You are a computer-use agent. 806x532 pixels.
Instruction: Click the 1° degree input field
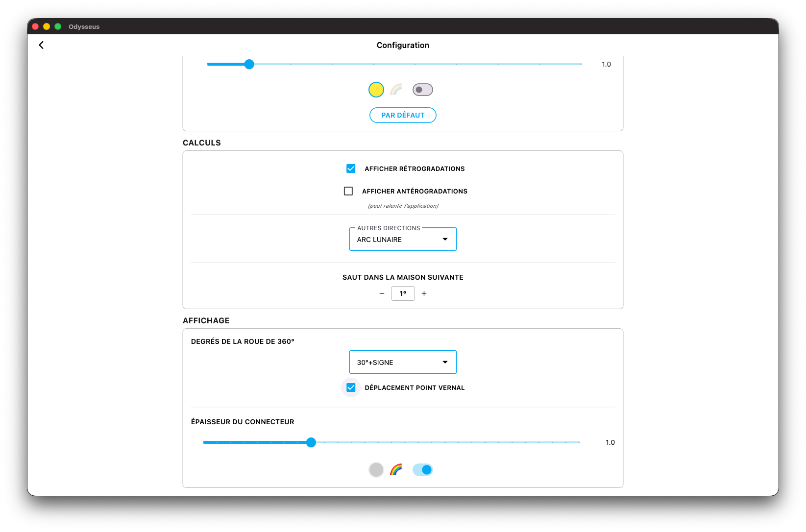(403, 293)
